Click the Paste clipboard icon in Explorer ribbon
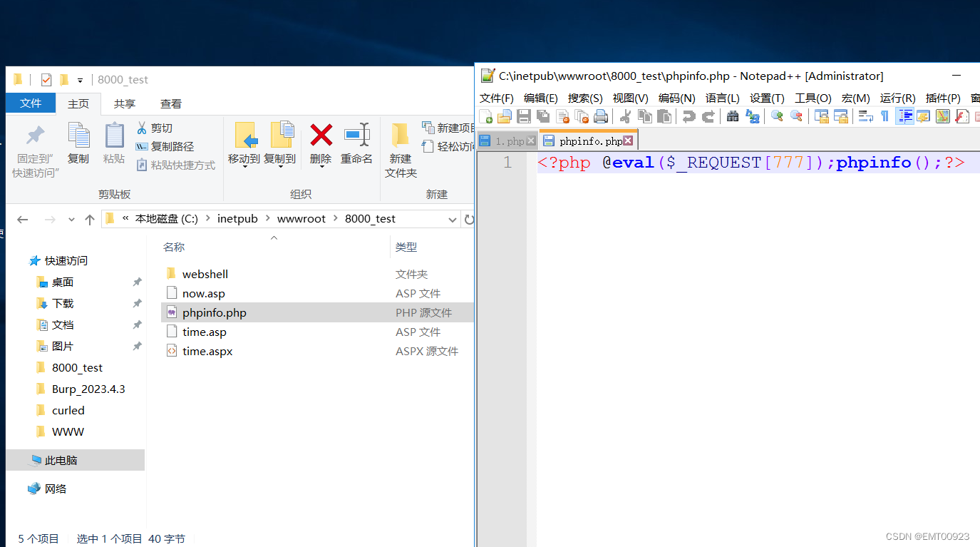Viewport: 980px width, 547px height. 114,134
